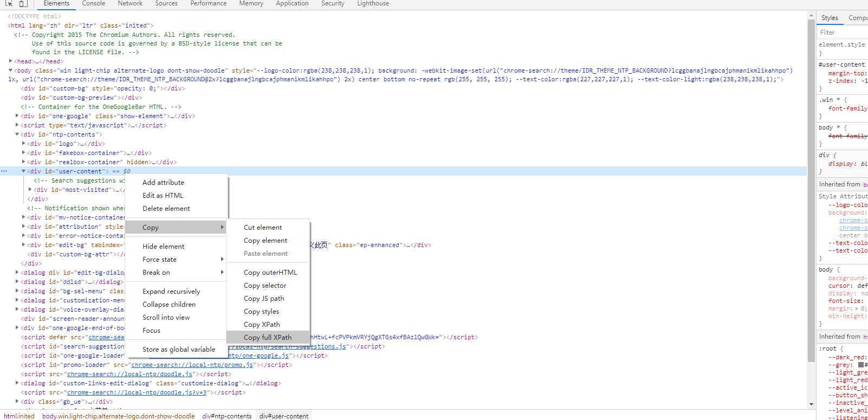Click the scrollbar down arrow in Elements panel
The image size is (868, 420).
pos(811,404)
